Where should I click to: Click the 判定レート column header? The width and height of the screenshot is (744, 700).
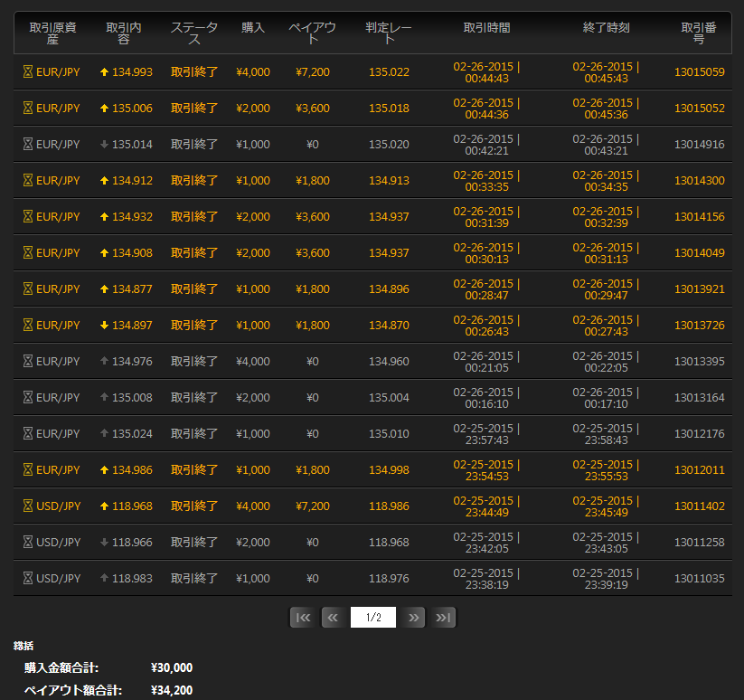pyautogui.click(x=389, y=33)
